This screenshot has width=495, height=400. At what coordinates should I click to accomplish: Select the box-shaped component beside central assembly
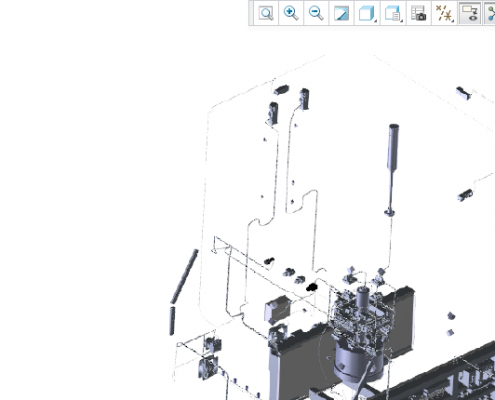tap(278, 309)
